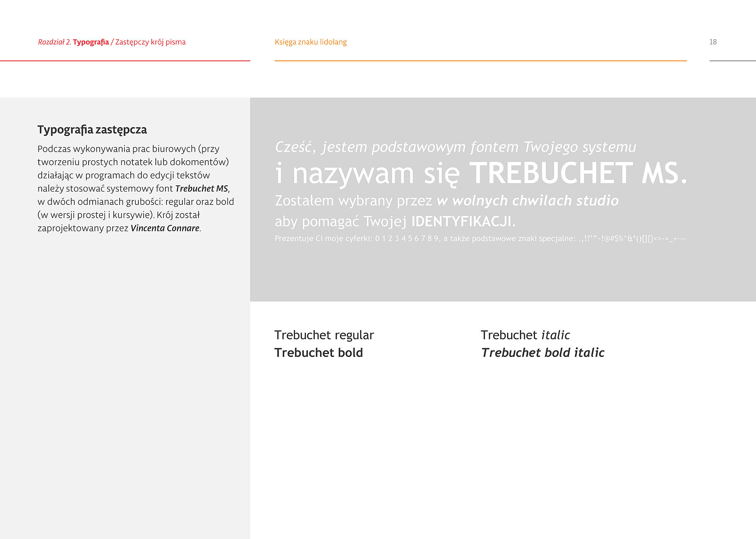Click the 'Trebuchet bold italic' sample label
The image size is (756, 539).
pos(542,353)
